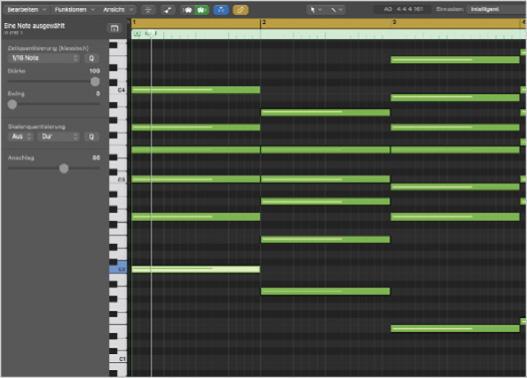Click the yellow link icon button
The height and width of the screenshot is (378, 527).
pos(241,10)
